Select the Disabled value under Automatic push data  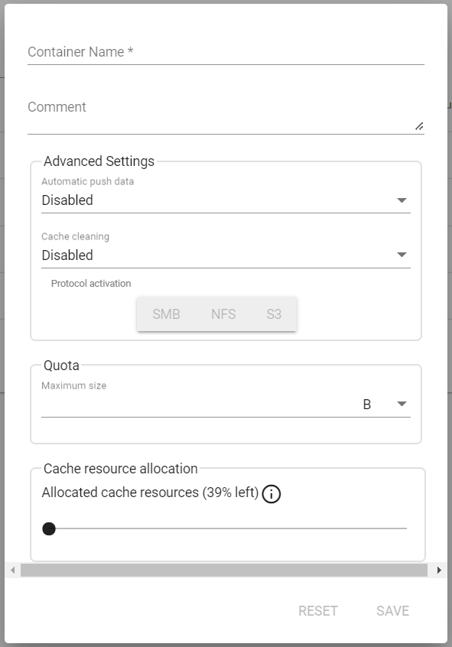tap(67, 201)
